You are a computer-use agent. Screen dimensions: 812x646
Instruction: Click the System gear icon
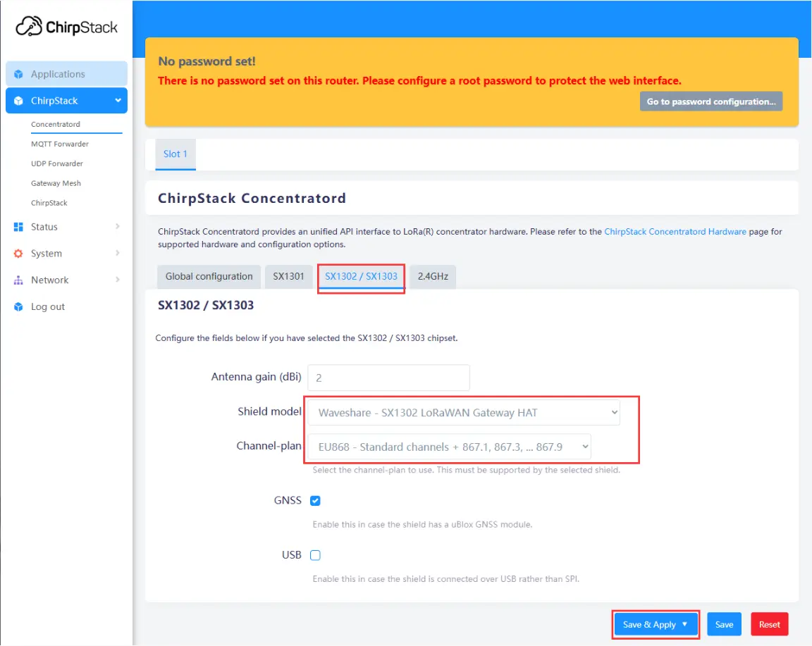(x=18, y=253)
